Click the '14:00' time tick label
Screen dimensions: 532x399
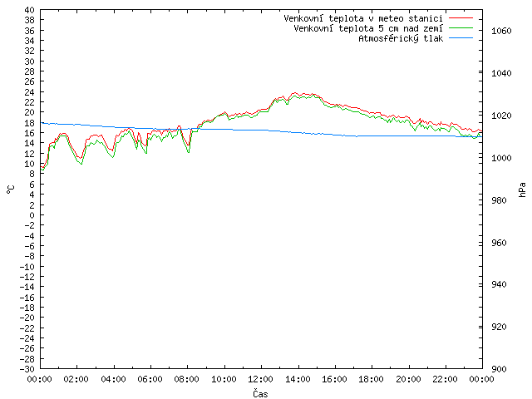click(298, 379)
